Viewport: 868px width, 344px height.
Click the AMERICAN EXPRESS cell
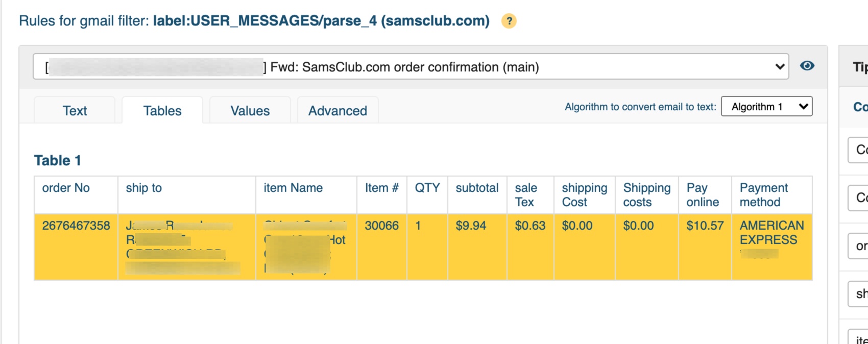pyautogui.click(x=771, y=233)
